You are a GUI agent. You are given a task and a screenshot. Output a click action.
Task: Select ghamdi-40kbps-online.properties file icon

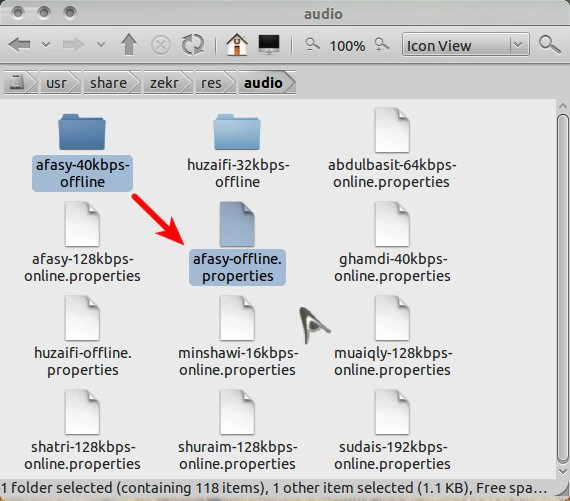pyautogui.click(x=392, y=224)
